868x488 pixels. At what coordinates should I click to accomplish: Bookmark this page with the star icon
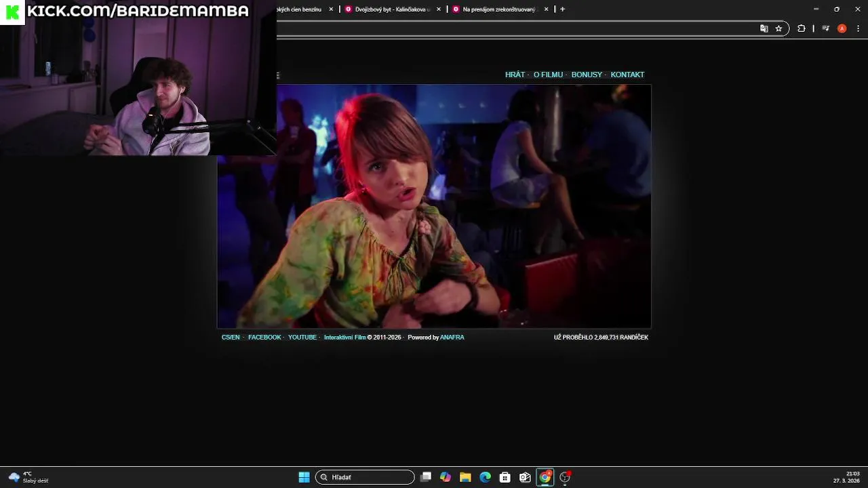(778, 28)
